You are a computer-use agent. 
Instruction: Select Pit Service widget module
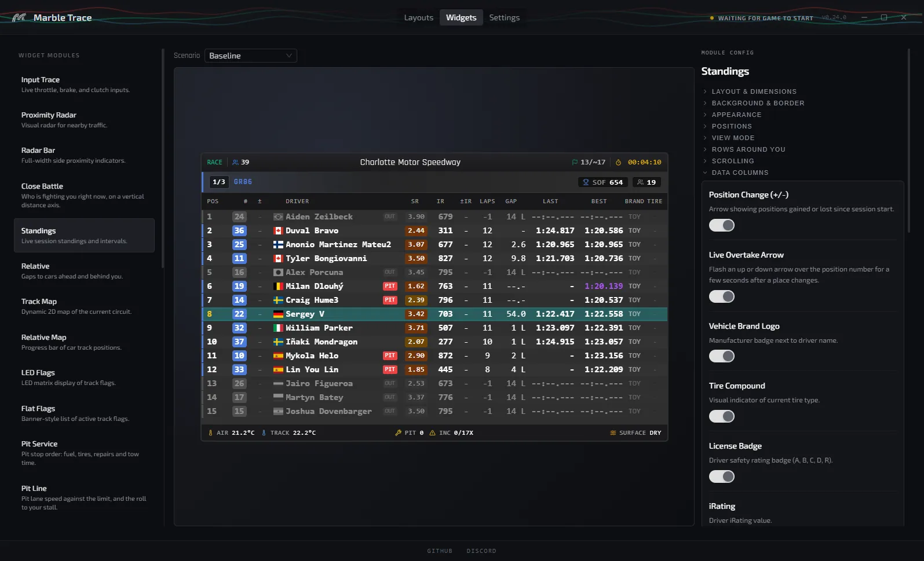[x=84, y=453]
